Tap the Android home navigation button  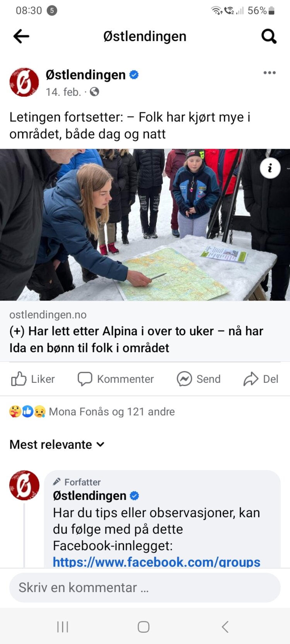coord(143,627)
